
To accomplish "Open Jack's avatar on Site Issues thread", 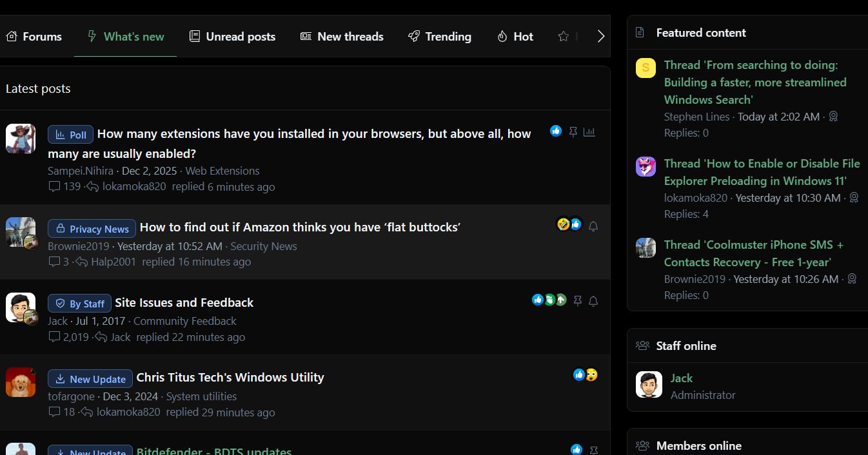I will pos(21,307).
